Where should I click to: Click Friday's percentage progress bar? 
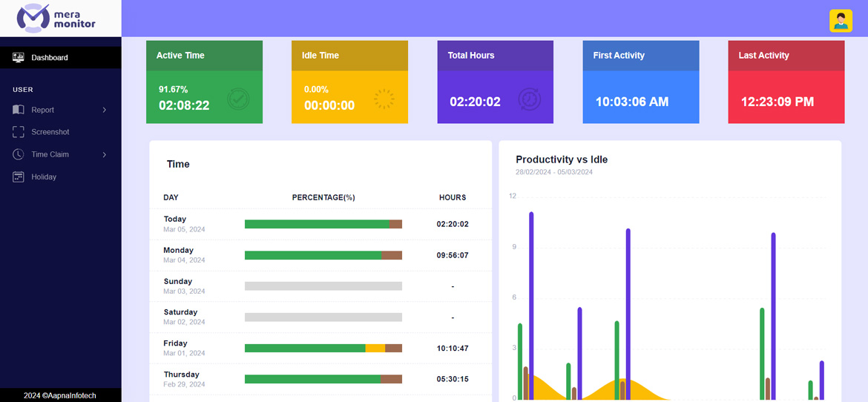323,348
